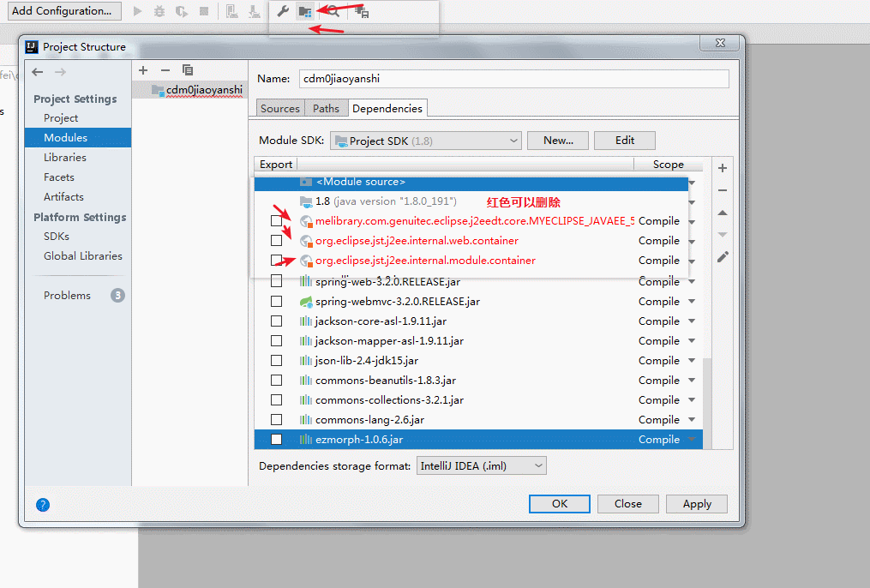Move the dependency down with the down arrow

(723, 235)
